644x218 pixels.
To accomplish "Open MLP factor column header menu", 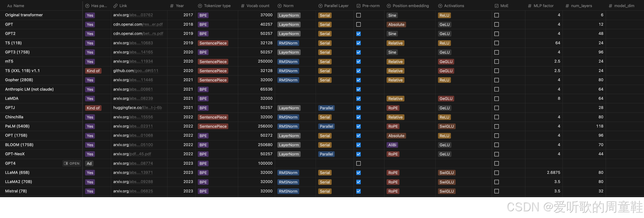I will pos(544,6).
